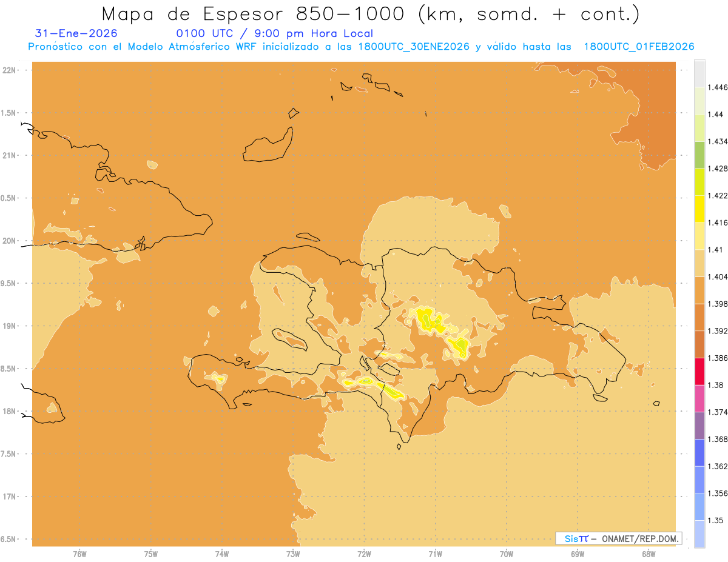Click the latitude label '20N'
Image resolution: width=728 pixels, height=562 pixels.
pyautogui.click(x=9, y=241)
